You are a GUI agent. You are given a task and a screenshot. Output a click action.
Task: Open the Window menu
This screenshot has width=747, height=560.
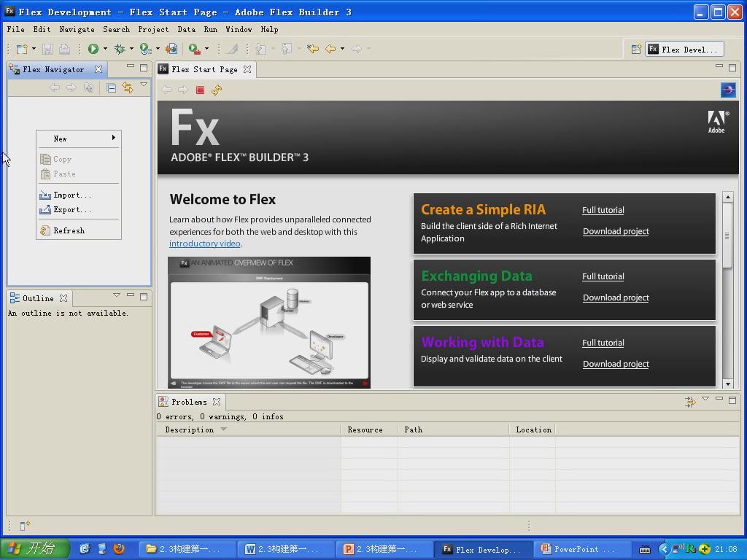tap(239, 29)
